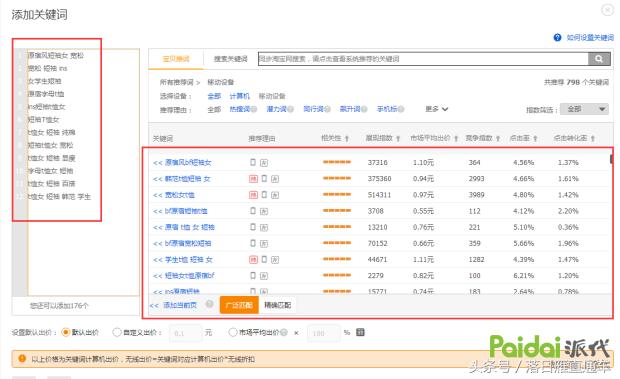Select the 自定义出价 radio button
Image resolution: width=620 pixels, height=379 pixels.
click(x=117, y=332)
